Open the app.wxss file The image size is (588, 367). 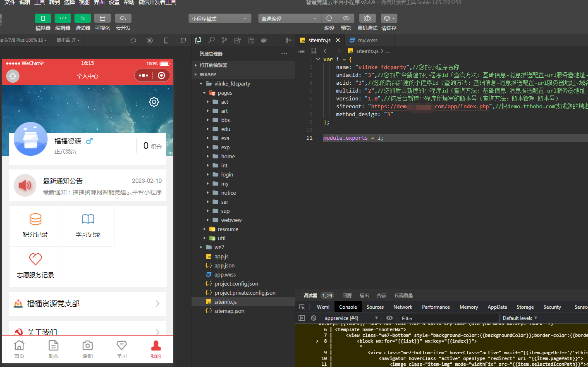[243, 274]
